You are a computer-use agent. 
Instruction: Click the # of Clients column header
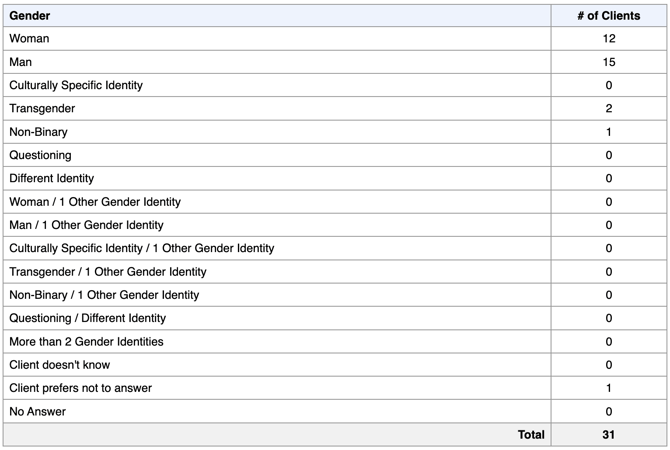pyautogui.click(x=608, y=16)
